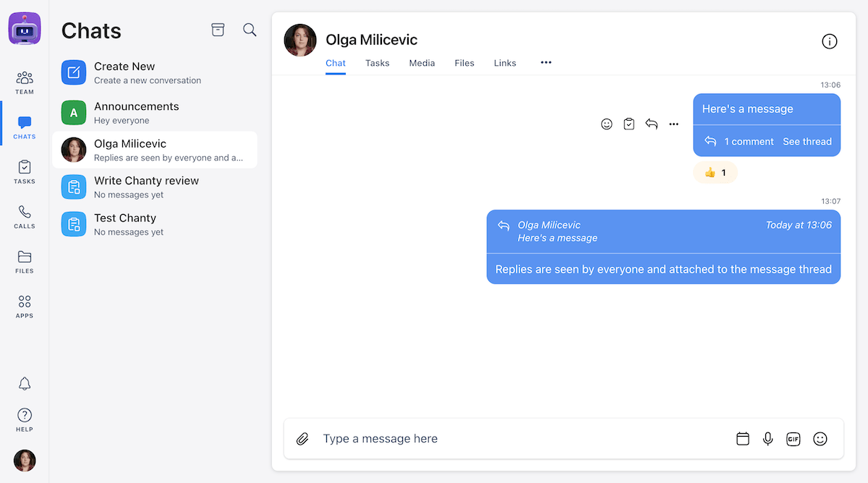Click 'Today at 13:06' in quoted reply
Image resolution: width=868 pixels, height=483 pixels.
click(799, 225)
